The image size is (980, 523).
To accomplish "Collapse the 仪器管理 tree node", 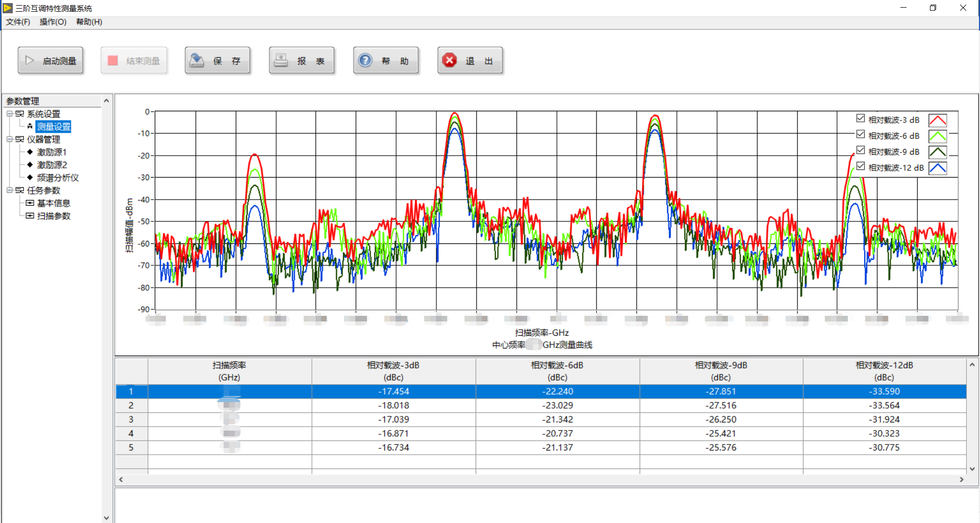I will (9, 139).
